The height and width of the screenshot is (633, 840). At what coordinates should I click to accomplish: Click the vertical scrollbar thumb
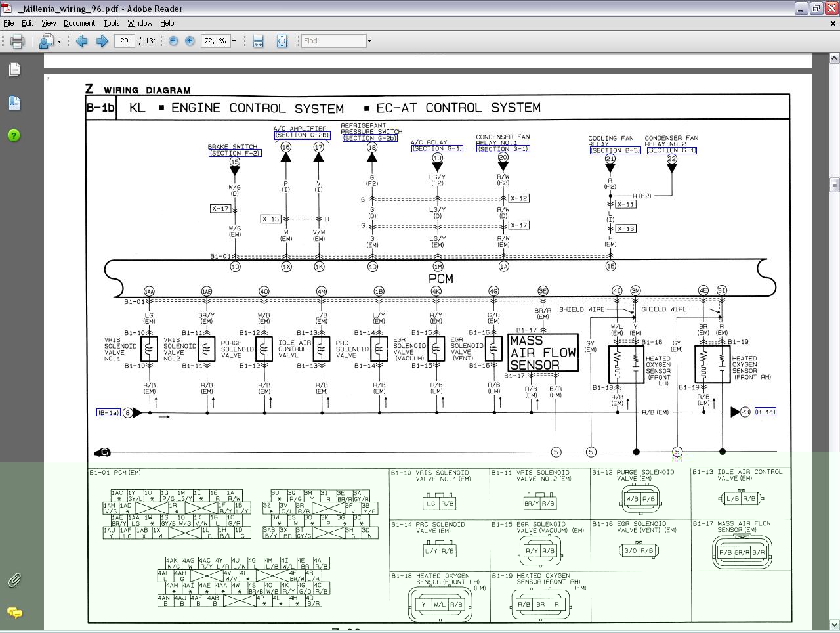(834, 184)
